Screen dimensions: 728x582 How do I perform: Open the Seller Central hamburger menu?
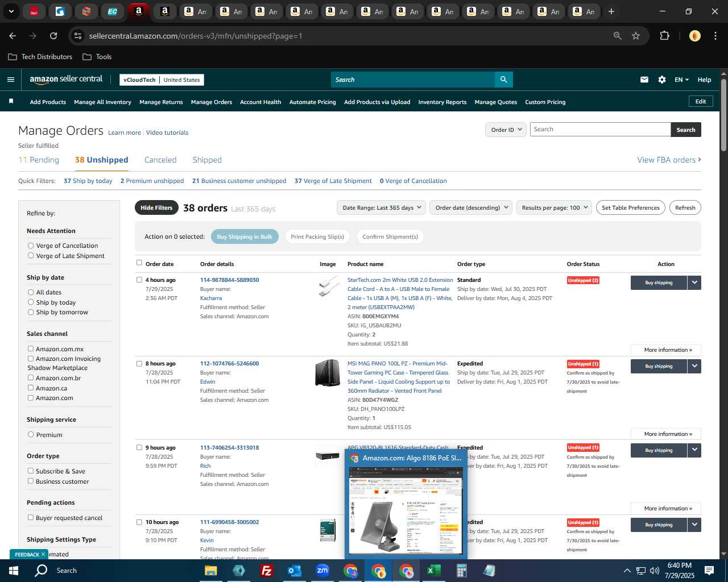[11, 80]
